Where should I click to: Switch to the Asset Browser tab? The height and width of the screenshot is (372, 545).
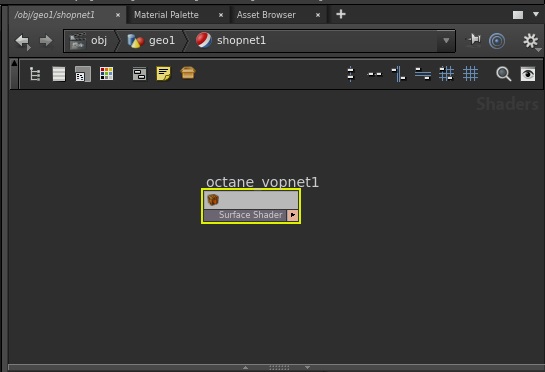click(x=266, y=15)
